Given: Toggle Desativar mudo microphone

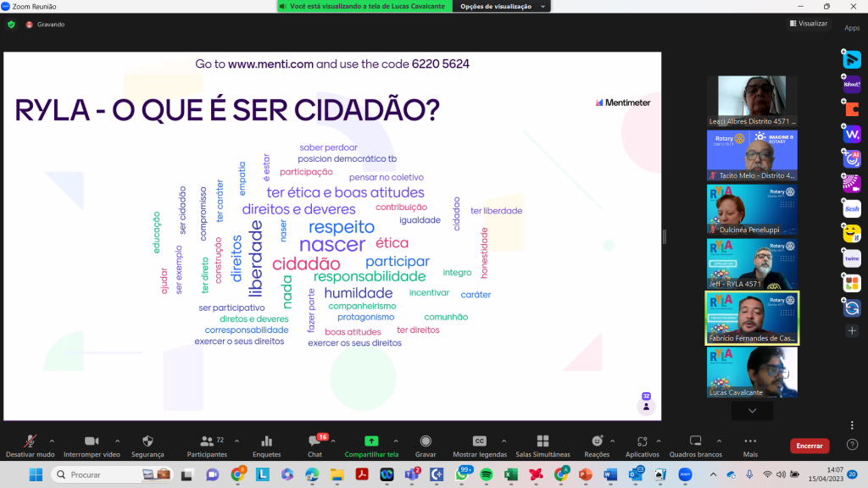Looking at the screenshot, I should (31, 445).
